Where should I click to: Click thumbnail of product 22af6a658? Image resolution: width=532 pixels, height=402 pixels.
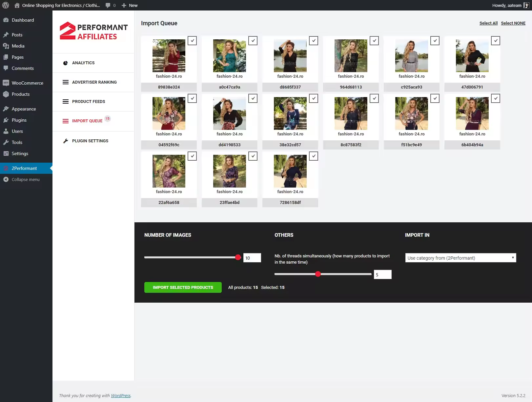pos(169,171)
